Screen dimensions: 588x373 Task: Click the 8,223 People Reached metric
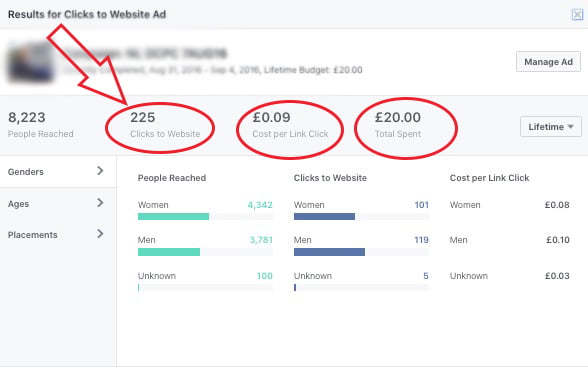(40, 125)
